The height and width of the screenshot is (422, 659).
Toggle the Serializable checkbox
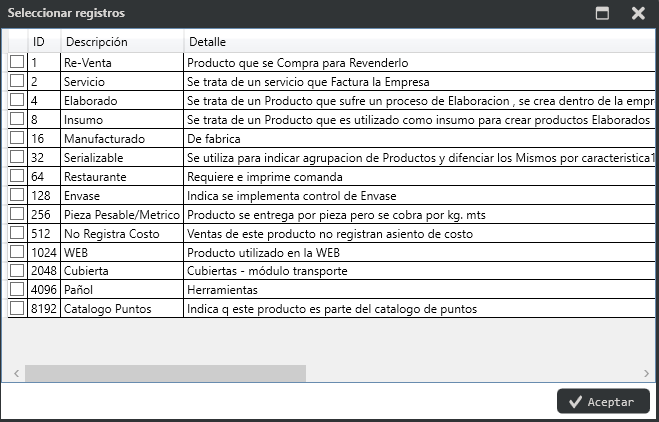coord(17,156)
